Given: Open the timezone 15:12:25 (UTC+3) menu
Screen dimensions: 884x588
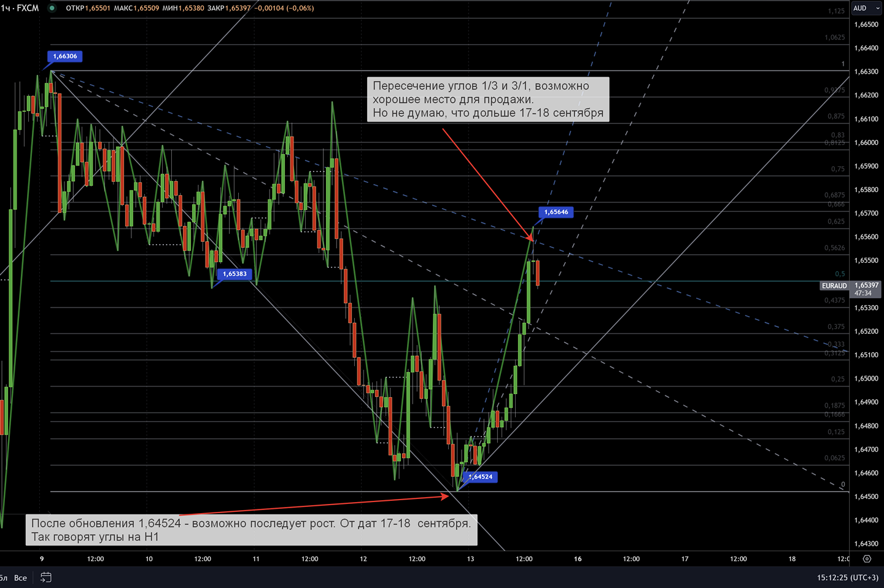Looking at the screenshot, I should point(847,578).
